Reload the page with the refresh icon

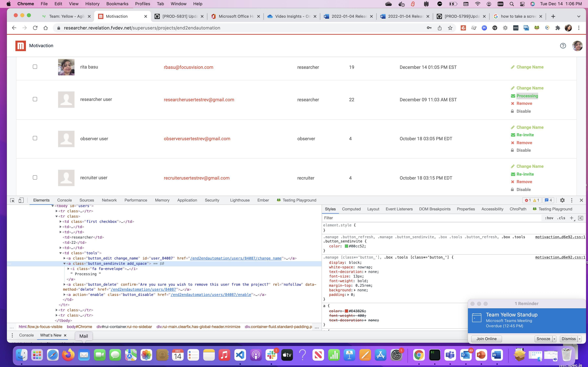tap(35, 28)
